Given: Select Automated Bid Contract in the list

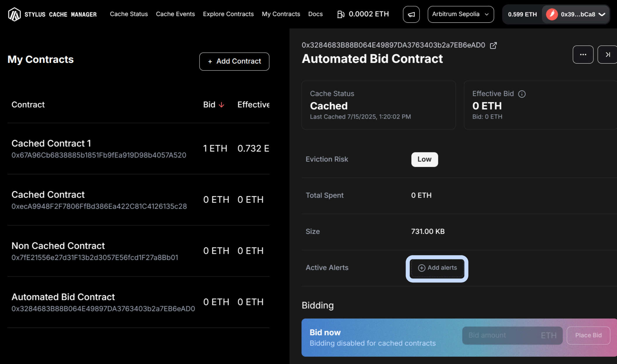Looking at the screenshot, I should click(x=138, y=302).
